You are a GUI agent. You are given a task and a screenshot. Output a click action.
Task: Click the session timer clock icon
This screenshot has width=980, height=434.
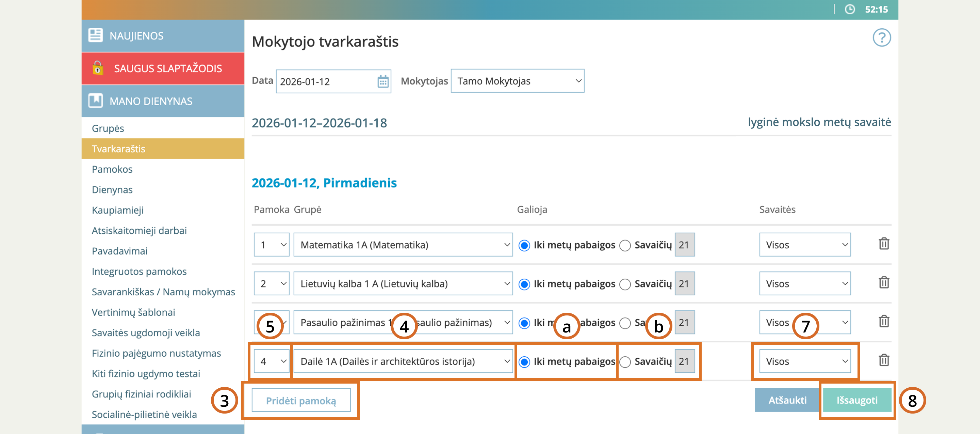coord(850,10)
